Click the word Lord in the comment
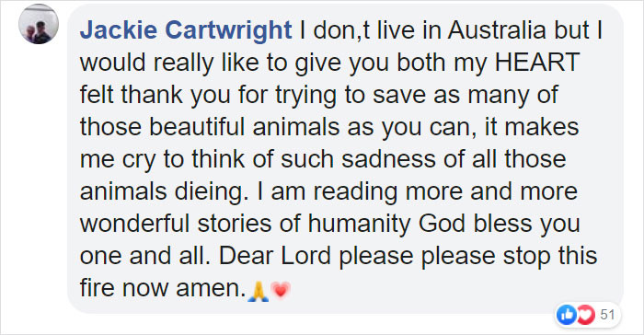The width and height of the screenshot is (644, 335). click(306, 256)
